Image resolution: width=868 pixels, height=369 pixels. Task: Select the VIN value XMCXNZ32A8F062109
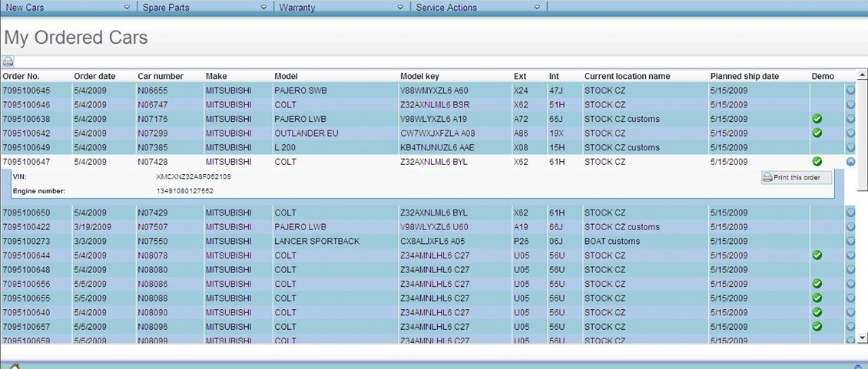tap(194, 176)
